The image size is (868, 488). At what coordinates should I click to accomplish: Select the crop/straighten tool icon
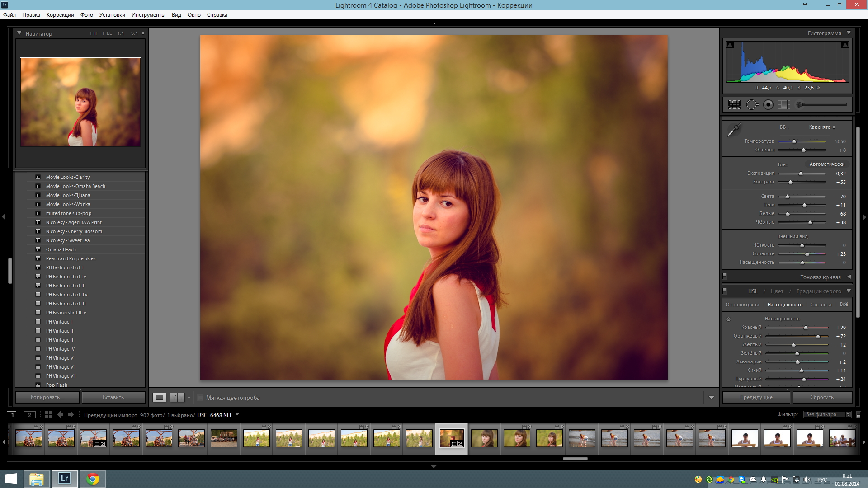(734, 104)
